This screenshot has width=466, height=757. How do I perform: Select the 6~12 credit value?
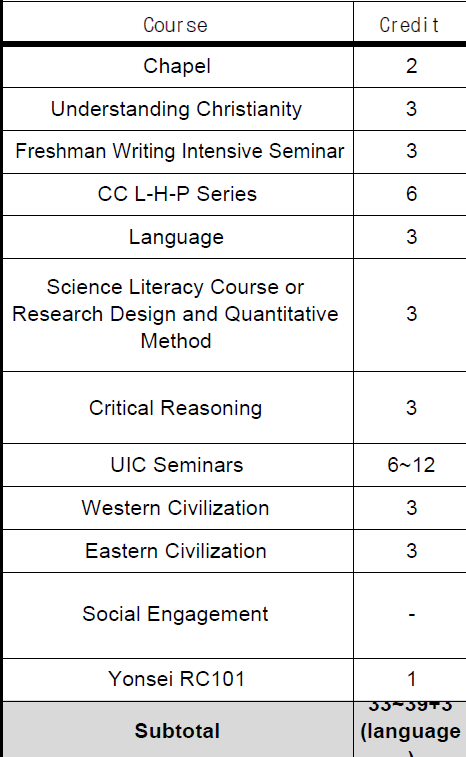tap(411, 465)
